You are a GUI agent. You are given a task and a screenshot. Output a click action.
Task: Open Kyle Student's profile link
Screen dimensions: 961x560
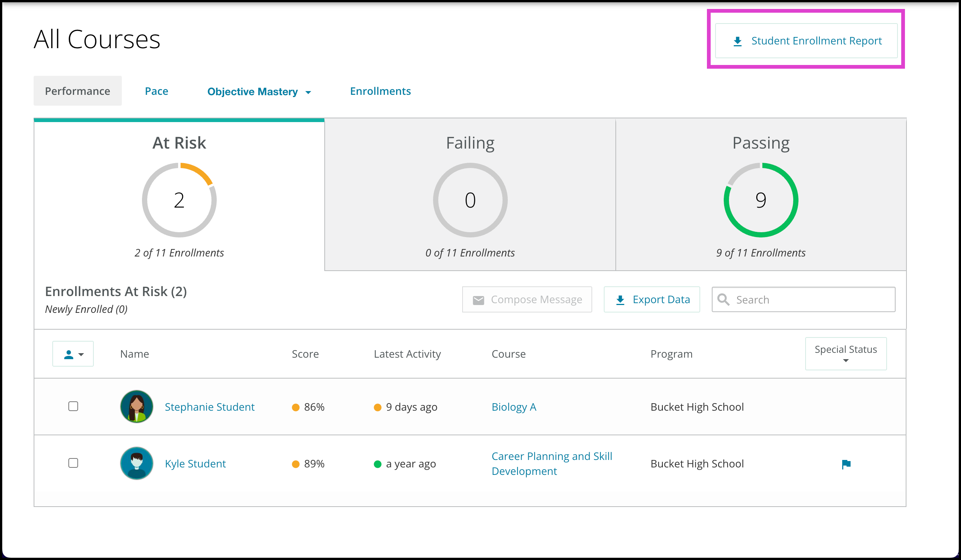pyautogui.click(x=195, y=464)
